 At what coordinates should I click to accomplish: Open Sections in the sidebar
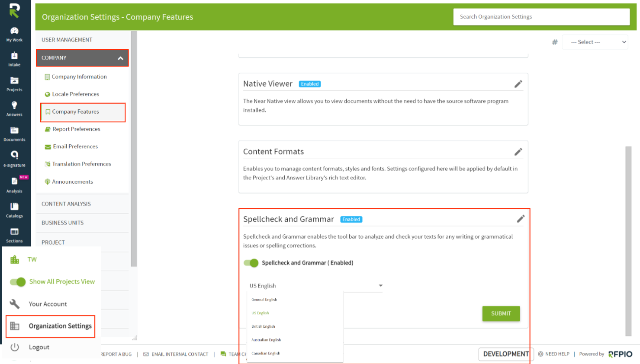coord(14,235)
